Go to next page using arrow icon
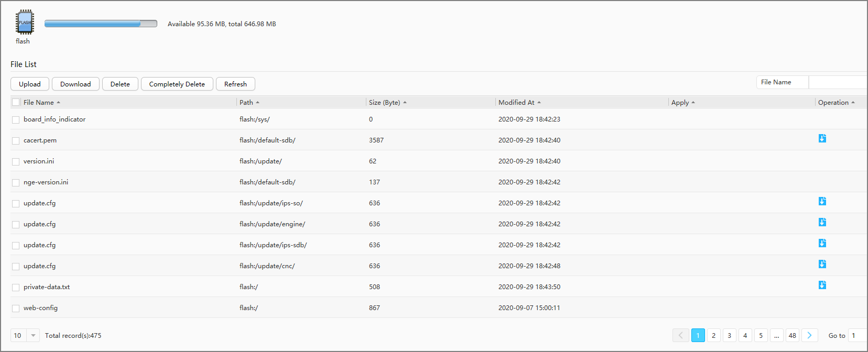868x352 pixels. pyautogui.click(x=809, y=335)
